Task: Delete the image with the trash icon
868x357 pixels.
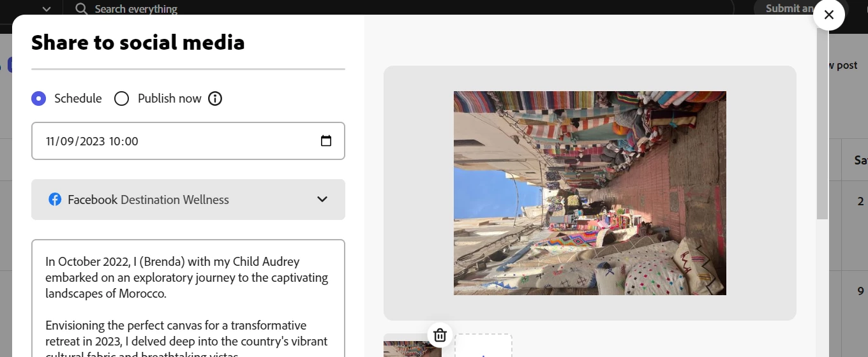Action: pyautogui.click(x=440, y=335)
